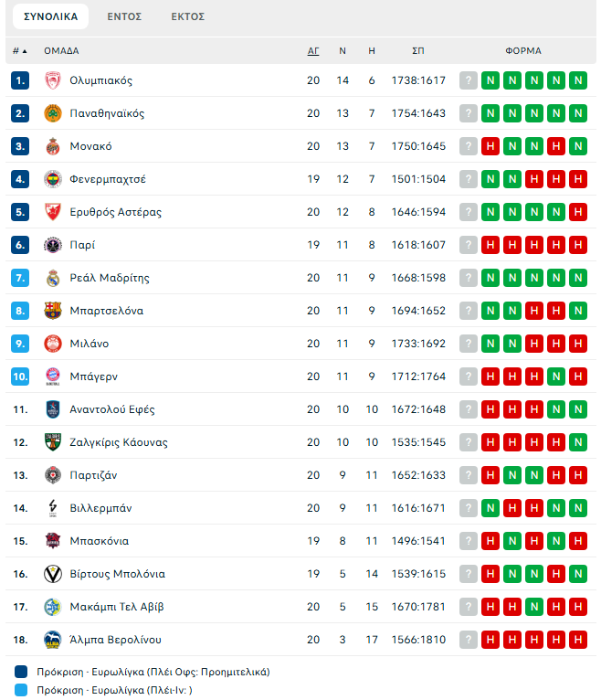The image size is (601, 700).
Task: Sort table by ΣΠ column header
Action: coord(417,51)
